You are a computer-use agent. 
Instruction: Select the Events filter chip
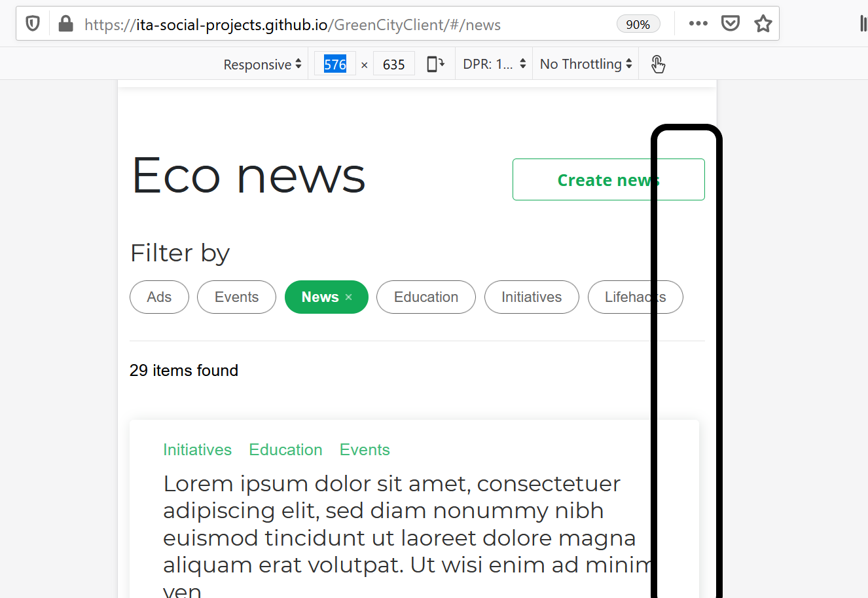pyautogui.click(x=236, y=297)
